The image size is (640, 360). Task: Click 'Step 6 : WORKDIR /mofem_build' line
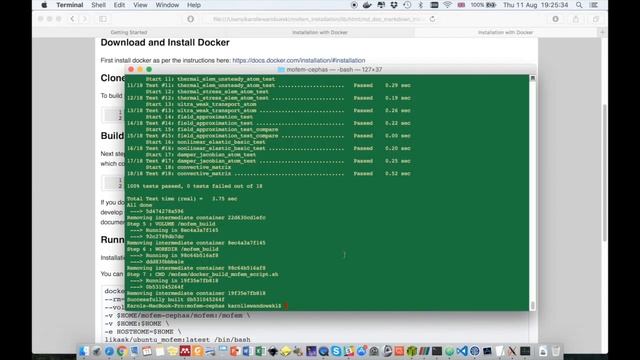click(173, 249)
